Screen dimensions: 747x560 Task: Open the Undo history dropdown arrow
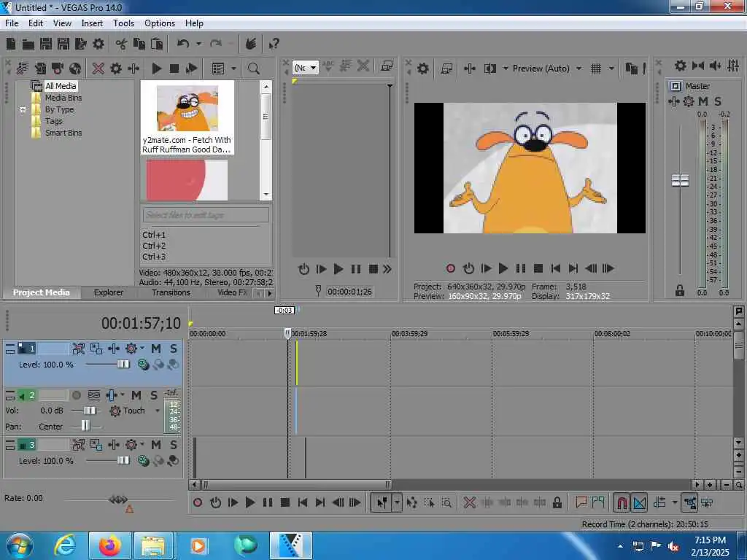pyautogui.click(x=198, y=44)
